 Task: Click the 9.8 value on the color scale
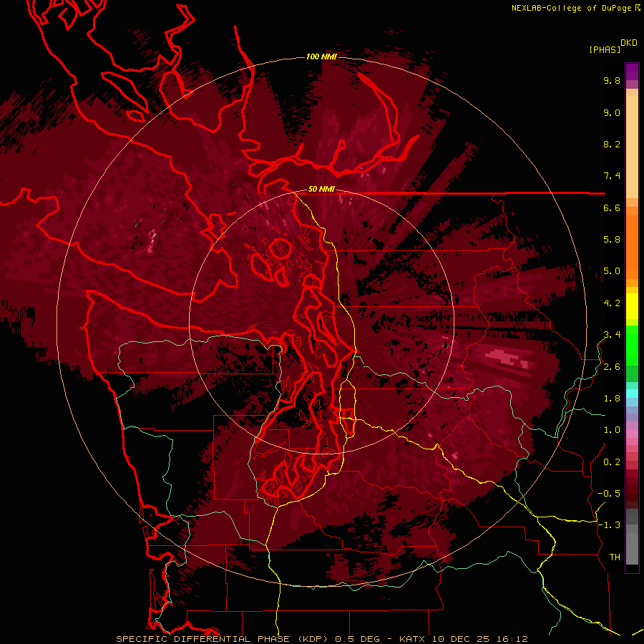tap(612, 80)
